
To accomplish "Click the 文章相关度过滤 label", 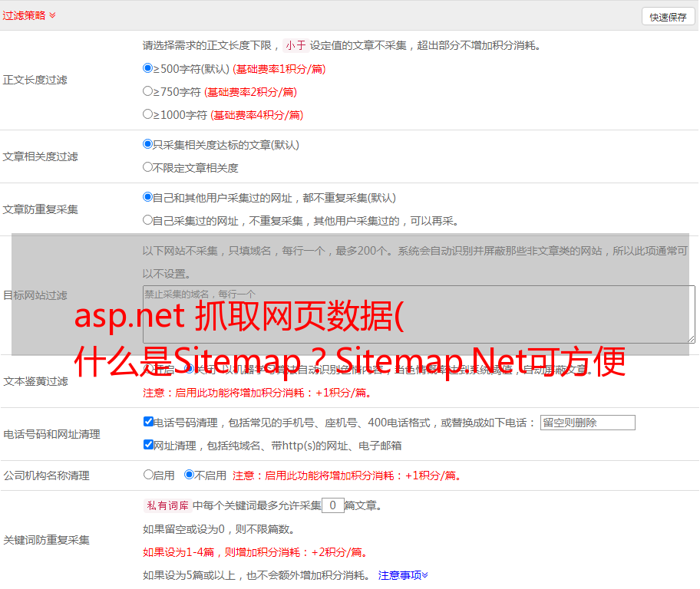I will coord(41,156).
